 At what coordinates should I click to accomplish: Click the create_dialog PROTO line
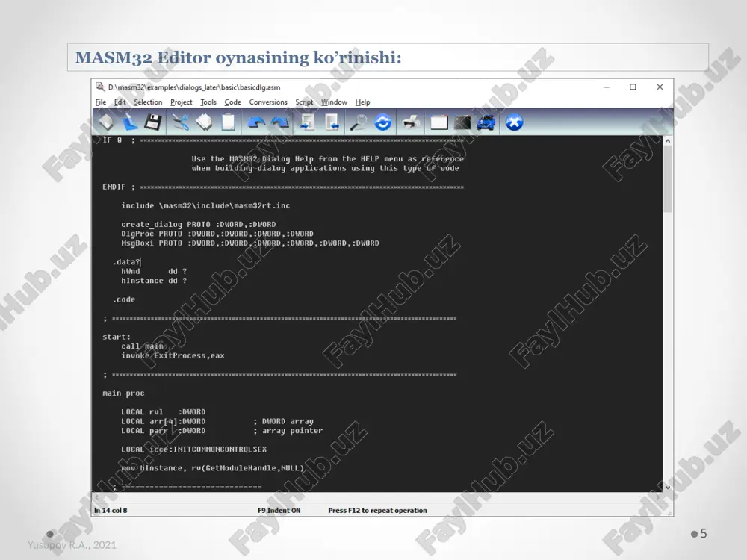[x=198, y=224]
